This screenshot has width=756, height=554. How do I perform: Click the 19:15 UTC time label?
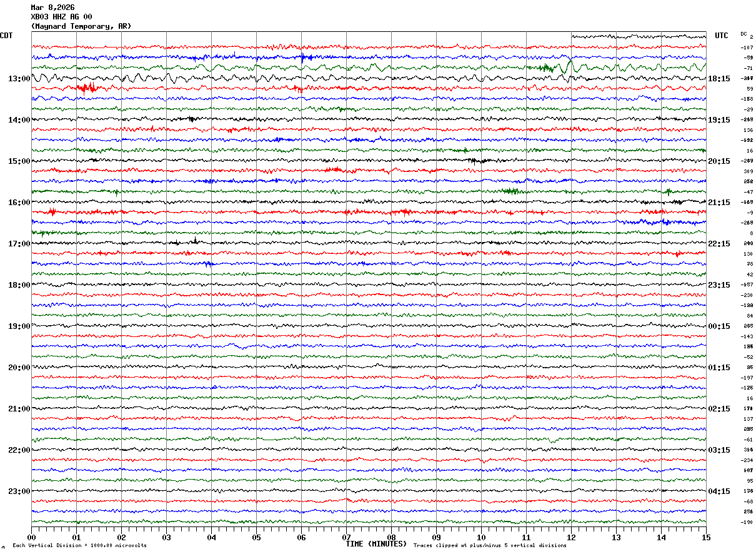tap(719, 120)
